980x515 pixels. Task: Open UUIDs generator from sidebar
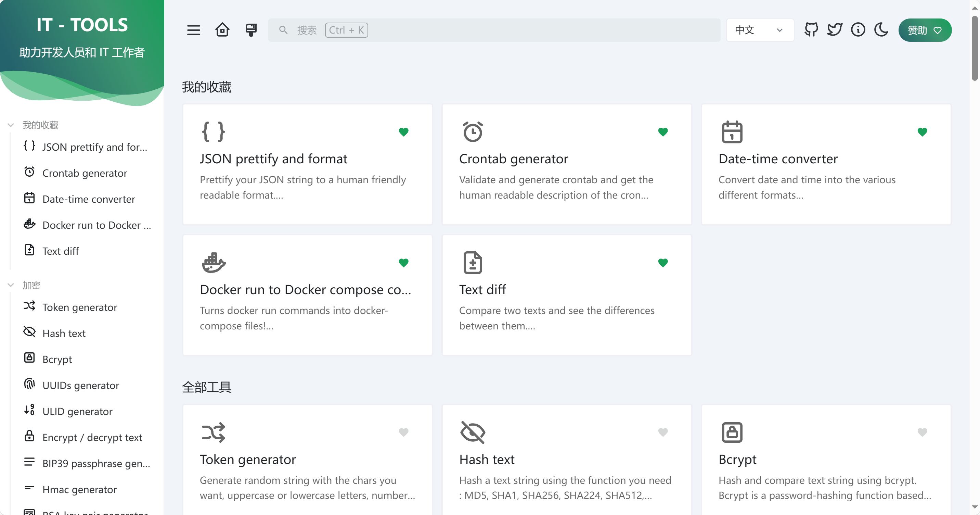pyautogui.click(x=81, y=385)
